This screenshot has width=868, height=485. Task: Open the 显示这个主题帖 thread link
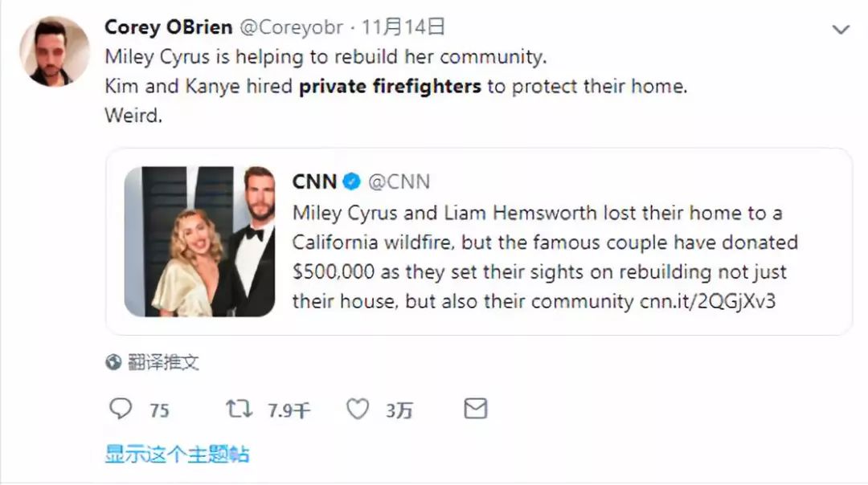177,454
